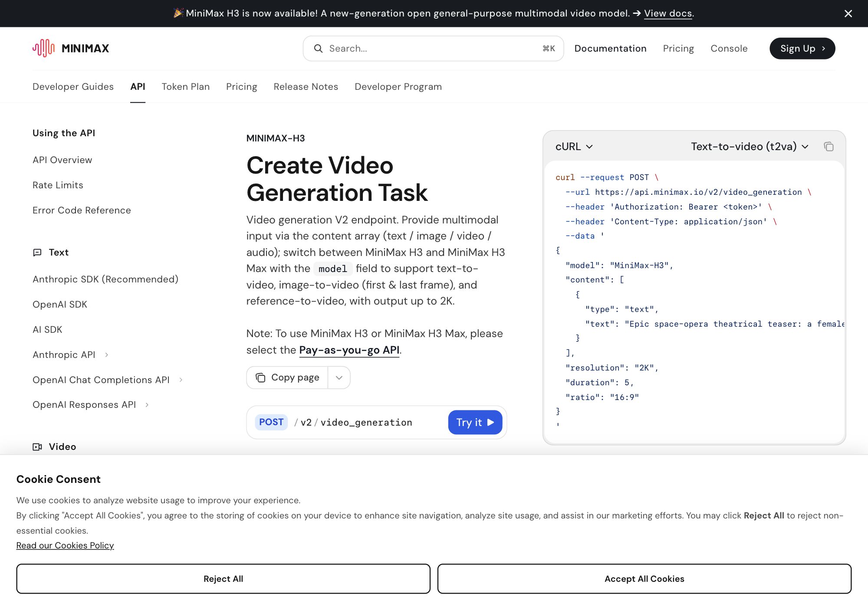Image resolution: width=868 pixels, height=610 pixels.
Task: Open the Pricing tab in sub-navigation
Action: click(x=242, y=87)
